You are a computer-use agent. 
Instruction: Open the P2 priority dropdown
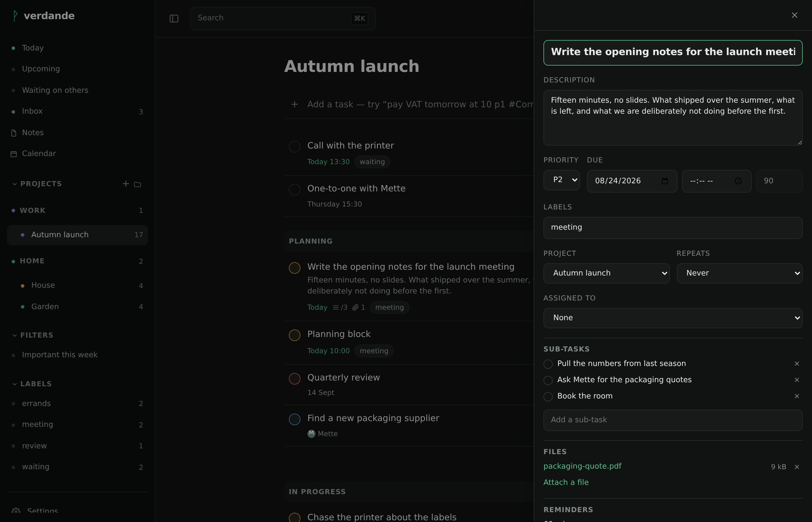(x=561, y=180)
